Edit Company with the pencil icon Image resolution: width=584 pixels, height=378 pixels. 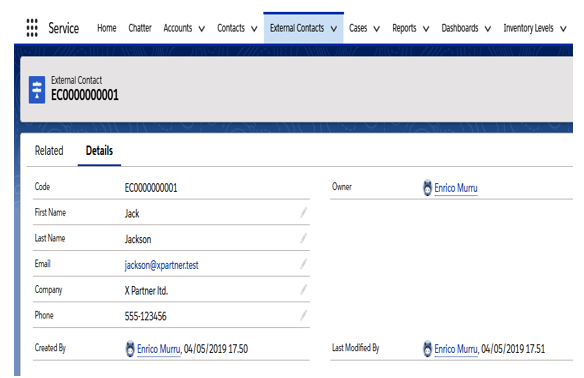[304, 290]
